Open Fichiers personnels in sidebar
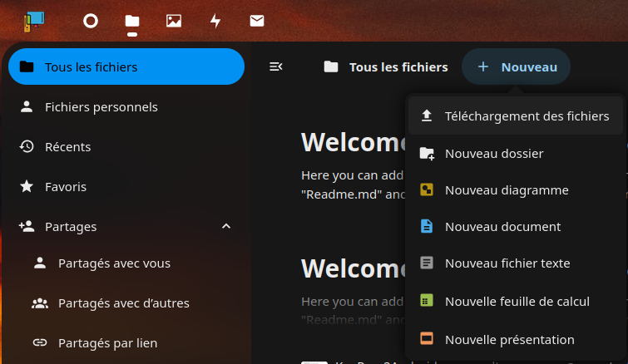Image resolution: width=628 pixels, height=364 pixels. [101, 106]
